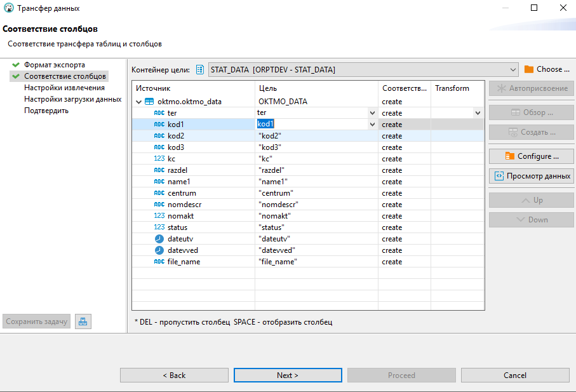Viewport: 576px width, 392px height.
Task: Click the Proceed button
Action: (x=401, y=375)
